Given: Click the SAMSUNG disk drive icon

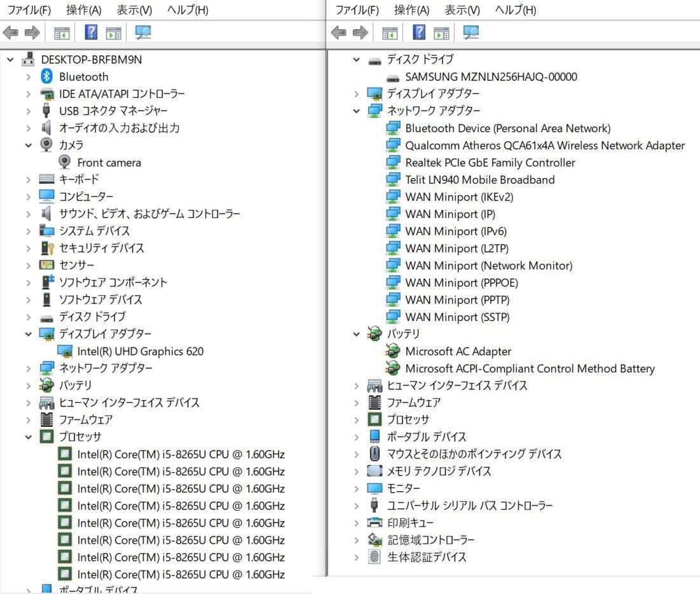Looking at the screenshot, I should click(x=393, y=78).
